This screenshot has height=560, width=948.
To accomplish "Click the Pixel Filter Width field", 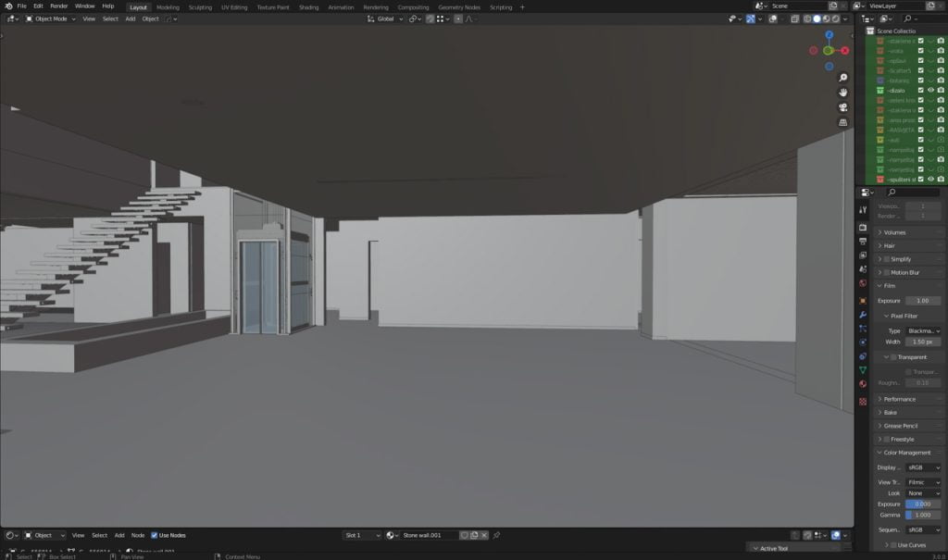I will click(x=923, y=342).
